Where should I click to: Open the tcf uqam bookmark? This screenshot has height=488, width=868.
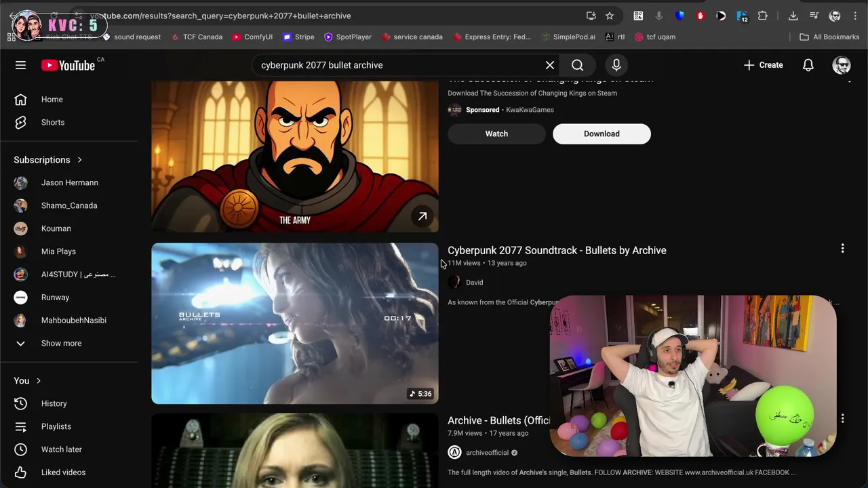point(655,37)
